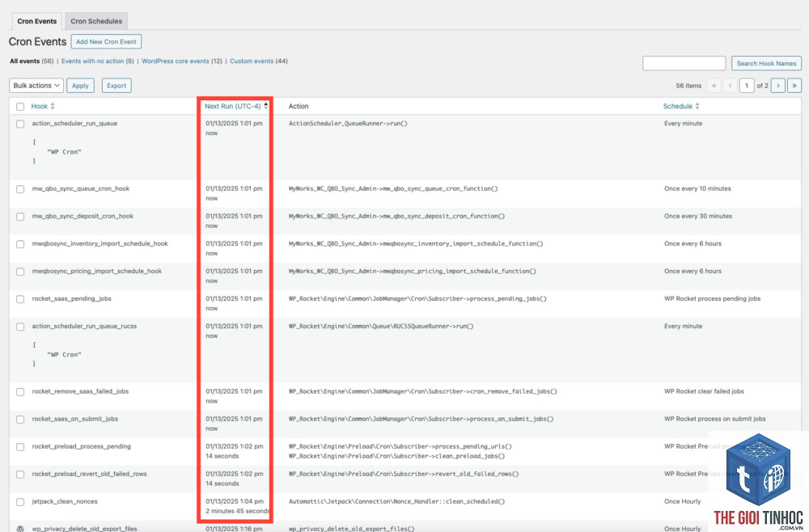Jump to last page arrow
Image resolution: width=809 pixels, height=532 pixels.
794,86
